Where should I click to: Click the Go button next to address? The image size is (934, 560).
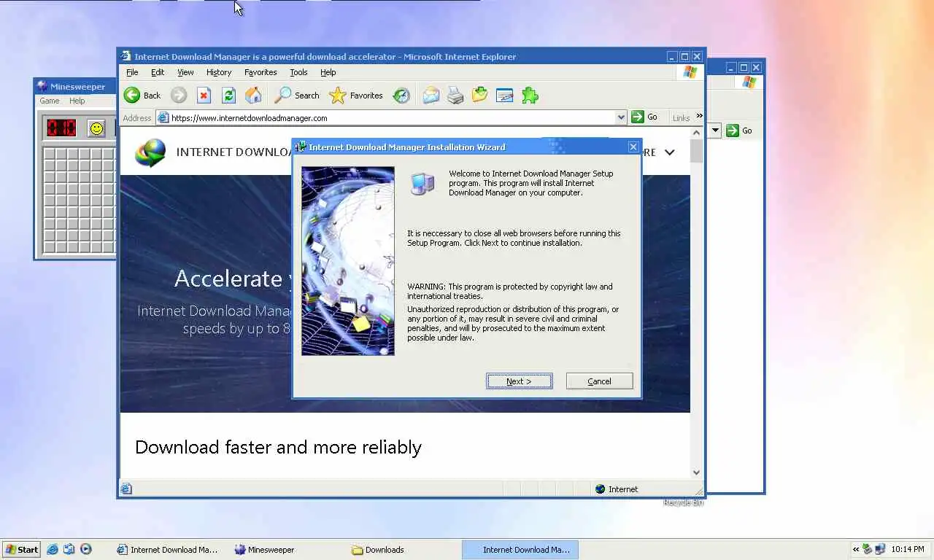pos(644,117)
